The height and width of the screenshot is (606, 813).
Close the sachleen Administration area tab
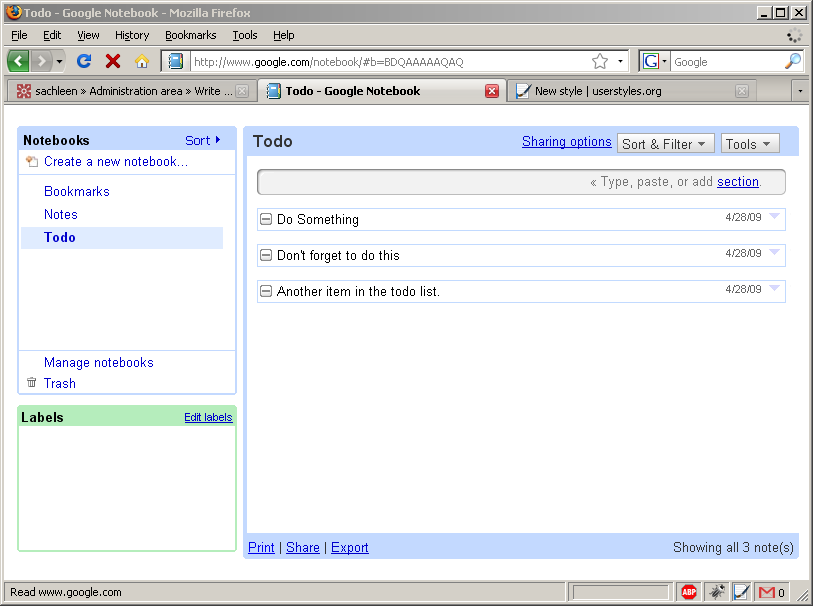coord(242,91)
